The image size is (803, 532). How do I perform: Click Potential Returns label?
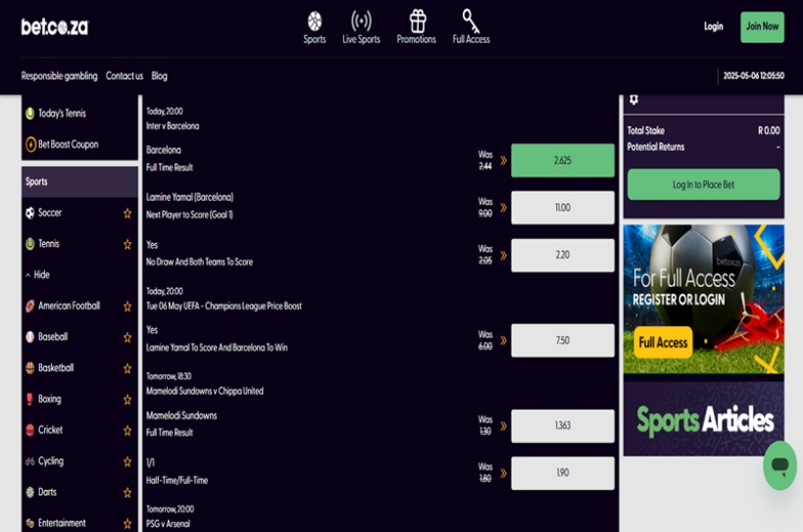[656, 147]
